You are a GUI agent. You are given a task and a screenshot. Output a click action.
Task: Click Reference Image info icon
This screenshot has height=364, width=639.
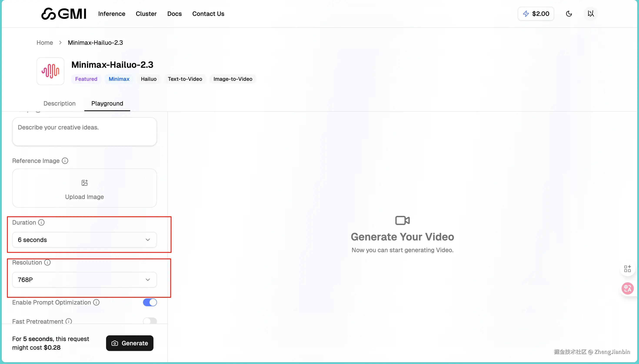(65, 161)
